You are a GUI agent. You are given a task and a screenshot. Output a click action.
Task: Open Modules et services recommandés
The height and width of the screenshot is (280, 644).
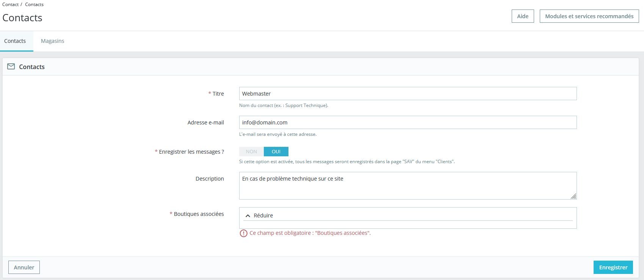tap(589, 16)
